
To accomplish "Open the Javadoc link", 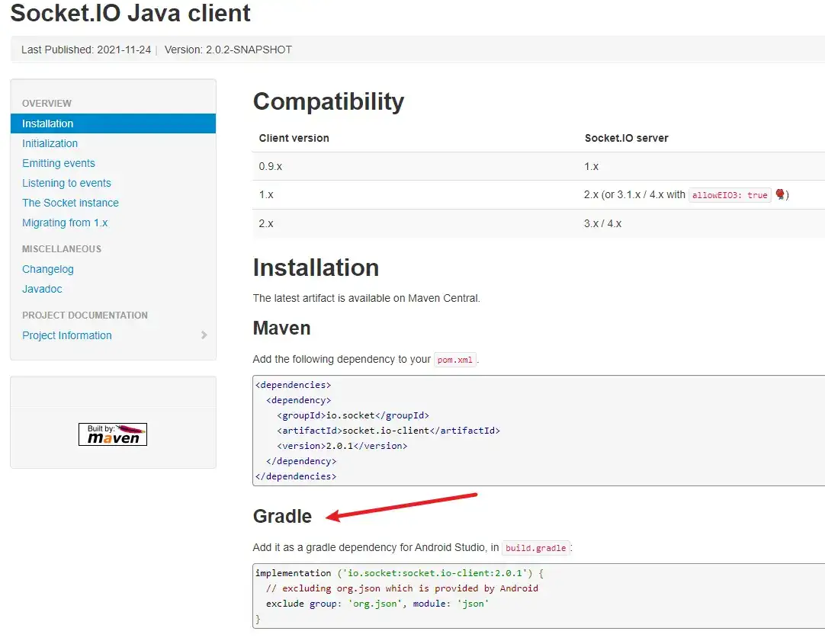I will coord(42,289).
